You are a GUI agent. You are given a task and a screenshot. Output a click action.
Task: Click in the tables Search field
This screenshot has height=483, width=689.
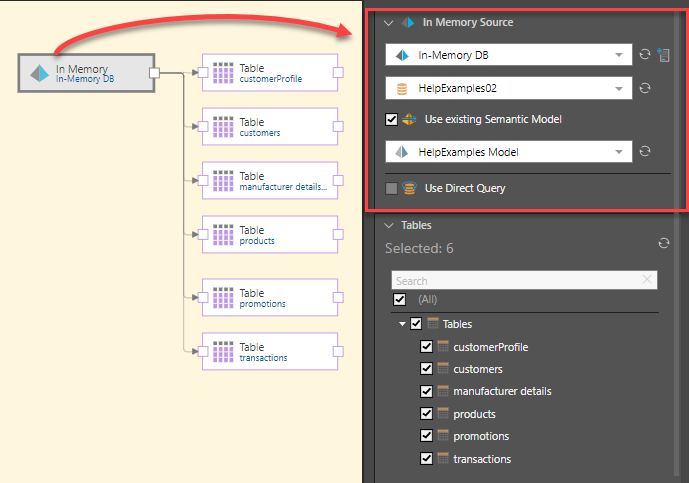pyautogui.click(x=515, y=281)
